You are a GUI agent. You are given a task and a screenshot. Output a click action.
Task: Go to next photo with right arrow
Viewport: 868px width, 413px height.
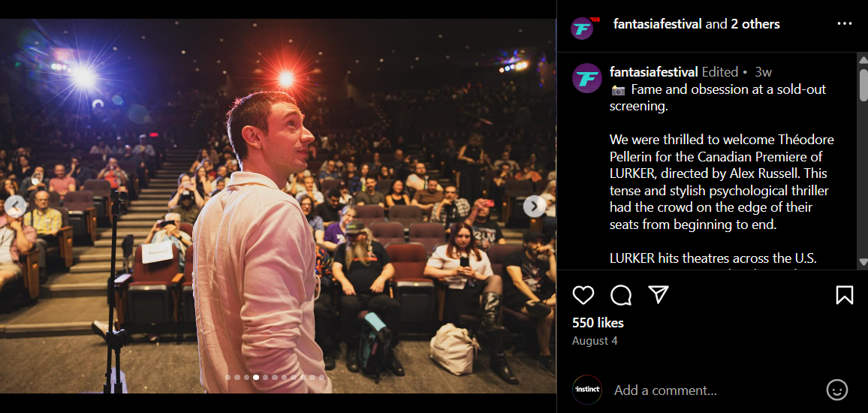[x=534, y=206]
